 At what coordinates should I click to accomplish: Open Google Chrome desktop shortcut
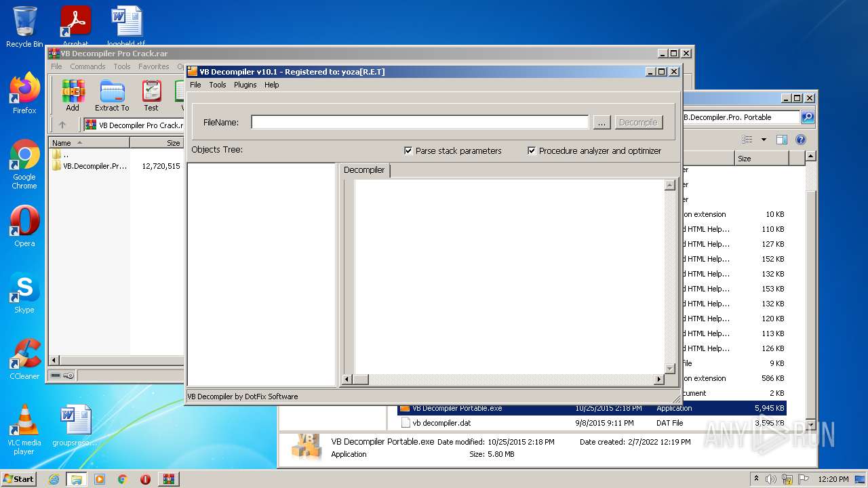coord(24,165)
